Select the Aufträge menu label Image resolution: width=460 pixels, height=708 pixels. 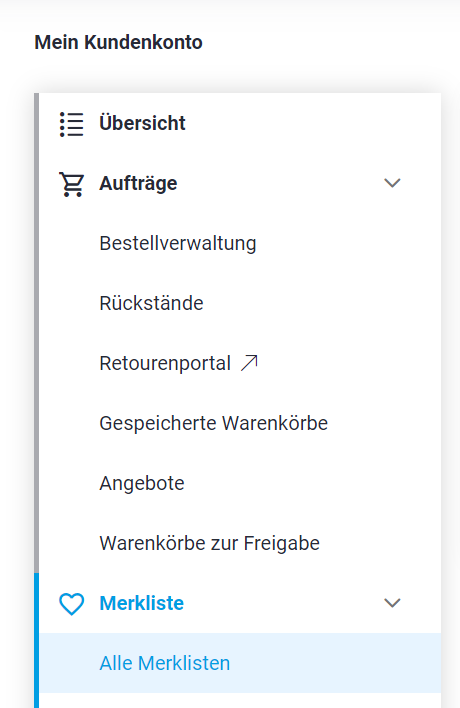pos(138,183)
